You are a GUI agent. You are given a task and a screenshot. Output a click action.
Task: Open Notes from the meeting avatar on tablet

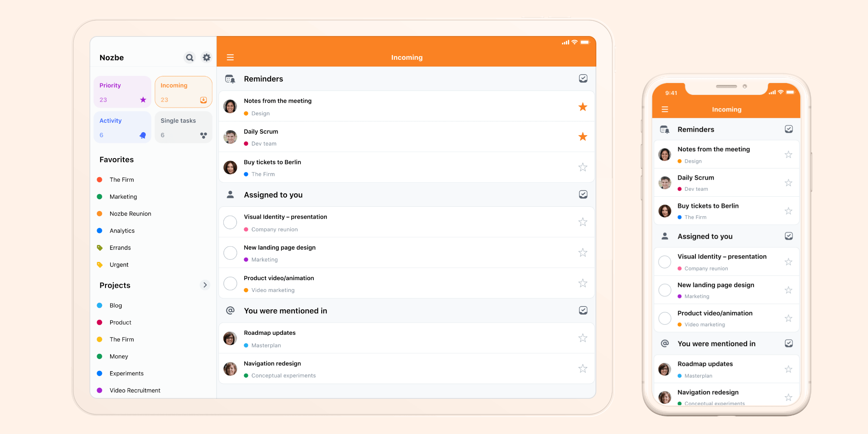pyautogui.click(x=230, y=106)
